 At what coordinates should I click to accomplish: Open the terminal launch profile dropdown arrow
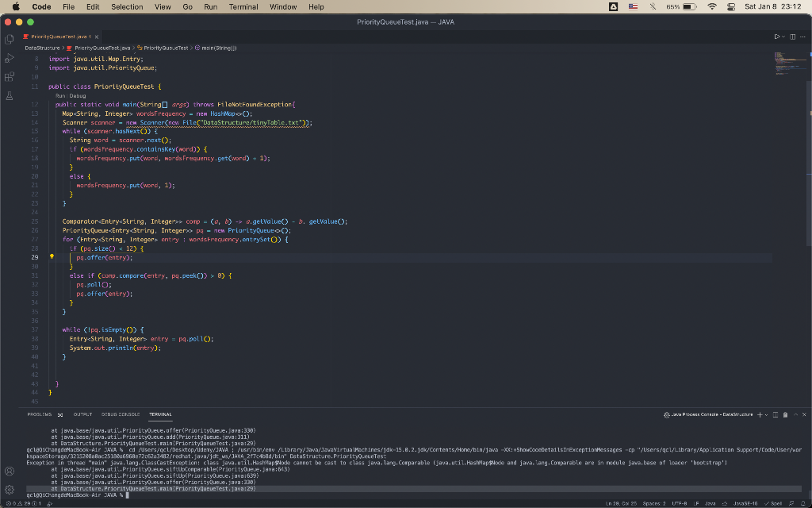click(766, 414)
